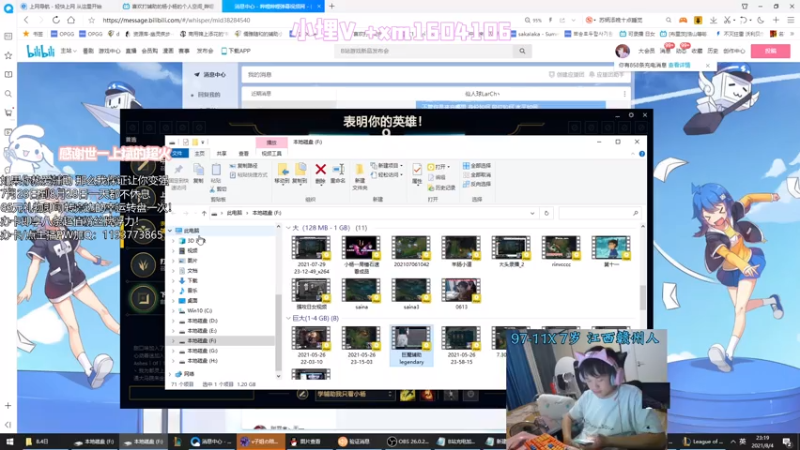Screen dimensions: 800x450
Task: Switch to the View ribbon tab
Action: tap(243, 154)
